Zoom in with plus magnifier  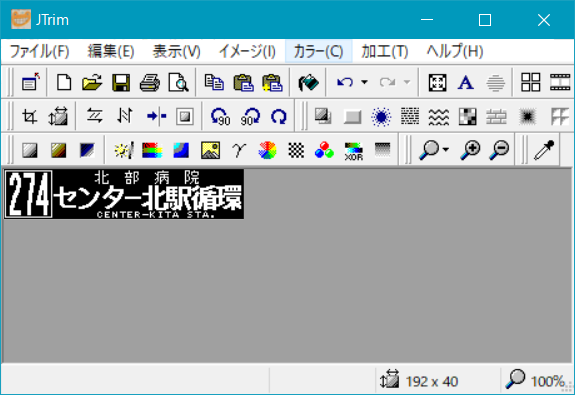pyautogui.click(x=470, y=150)
